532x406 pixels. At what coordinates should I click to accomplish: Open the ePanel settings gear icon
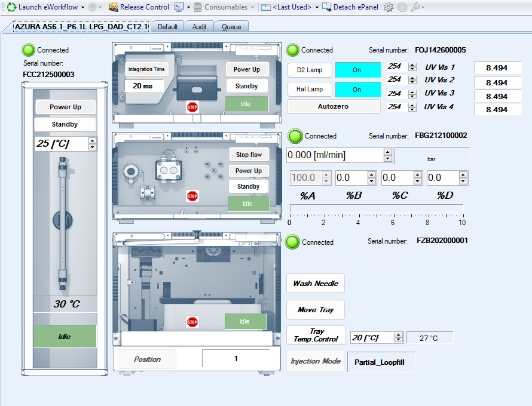click(x=387, y=7)
